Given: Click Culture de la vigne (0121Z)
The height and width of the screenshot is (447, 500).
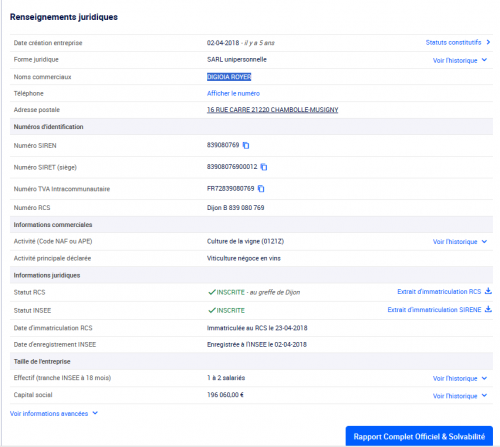Looking at the screenshot, I should [245, 241].
